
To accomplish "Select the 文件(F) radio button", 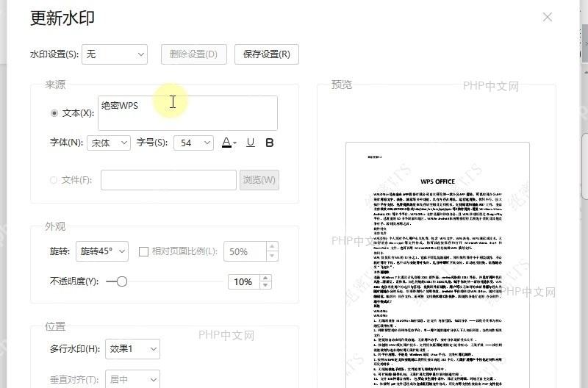I will (x=54, y=180).
